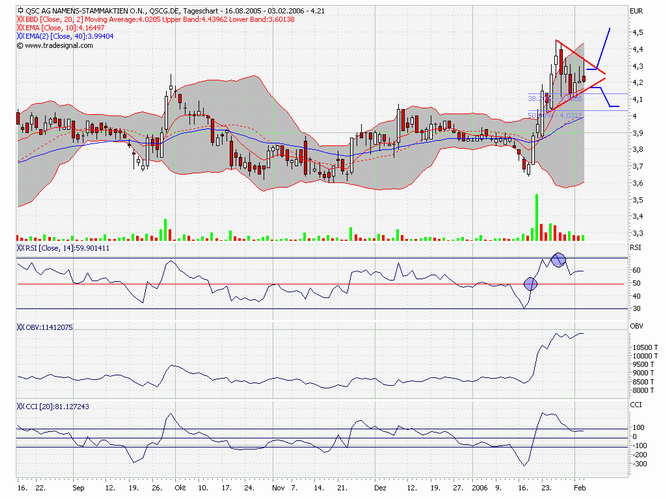The height and width of the screenshot is (499, 666).
Task: Click the marker icon beside CCI [20]
Action: tap(21, 406)
